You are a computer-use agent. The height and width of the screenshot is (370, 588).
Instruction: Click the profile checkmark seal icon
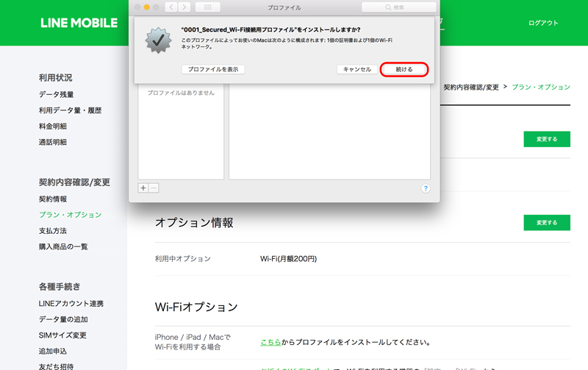tap(158, 40)
